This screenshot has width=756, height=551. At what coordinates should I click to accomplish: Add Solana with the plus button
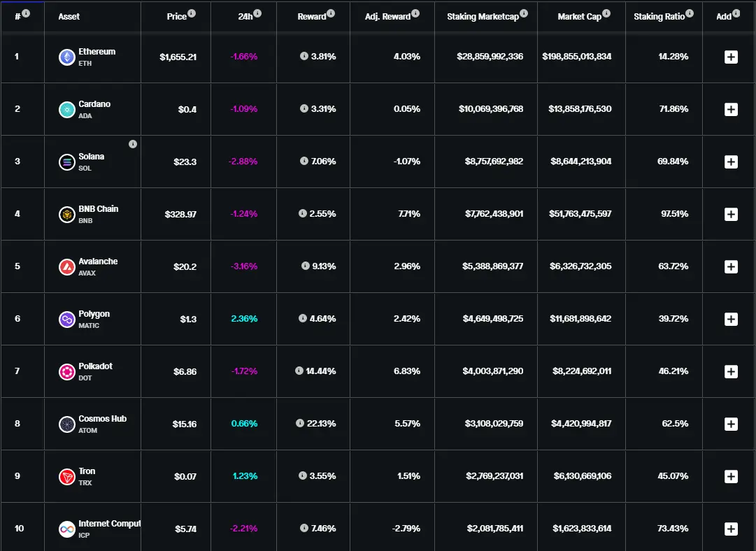tap(731, 162)
